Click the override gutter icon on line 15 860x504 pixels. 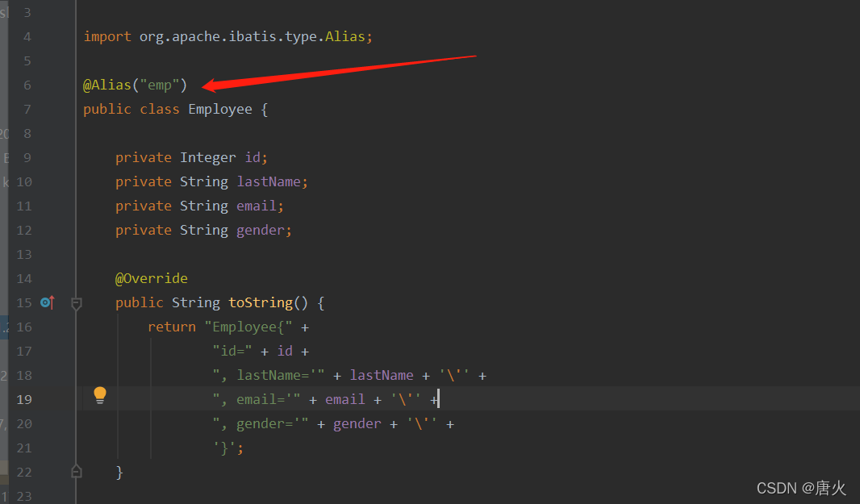click(x=48, y=302)
